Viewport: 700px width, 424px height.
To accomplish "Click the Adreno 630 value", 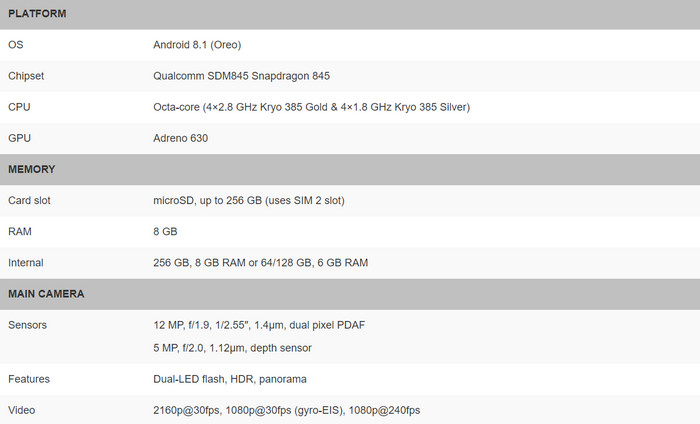I will tap(182, 138).
